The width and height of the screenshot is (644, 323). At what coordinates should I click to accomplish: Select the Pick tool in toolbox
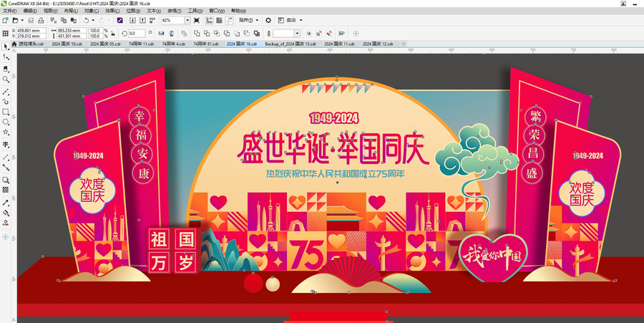click(6, 47)
